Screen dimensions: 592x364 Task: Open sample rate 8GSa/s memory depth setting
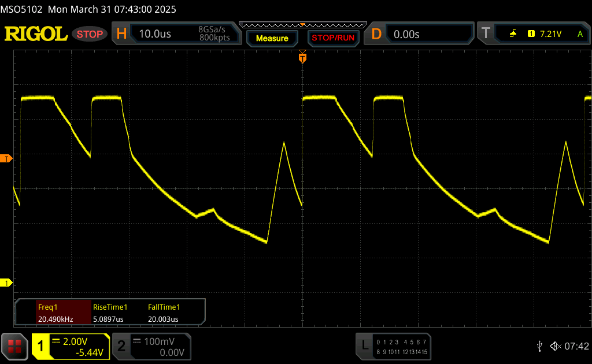[x=213, y=34]
